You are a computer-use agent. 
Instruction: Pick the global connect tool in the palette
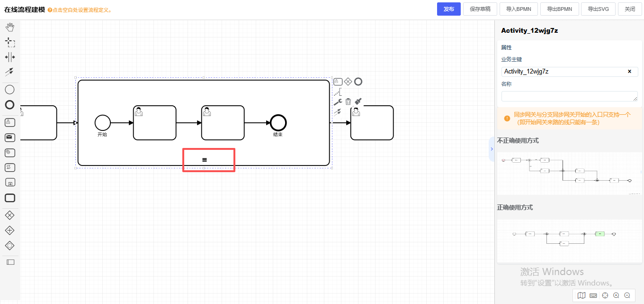coord(9,72)
